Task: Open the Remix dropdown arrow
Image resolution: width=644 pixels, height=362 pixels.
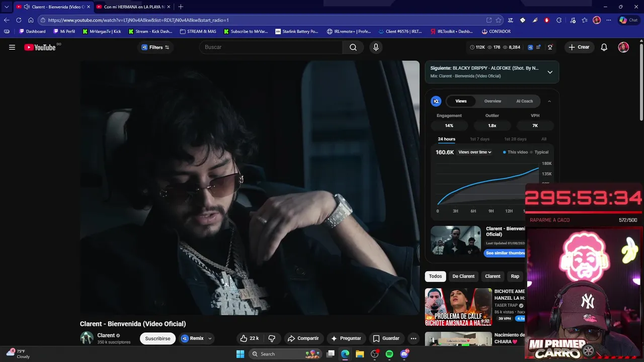Action: pyautogui.click(x=210, y=338)
